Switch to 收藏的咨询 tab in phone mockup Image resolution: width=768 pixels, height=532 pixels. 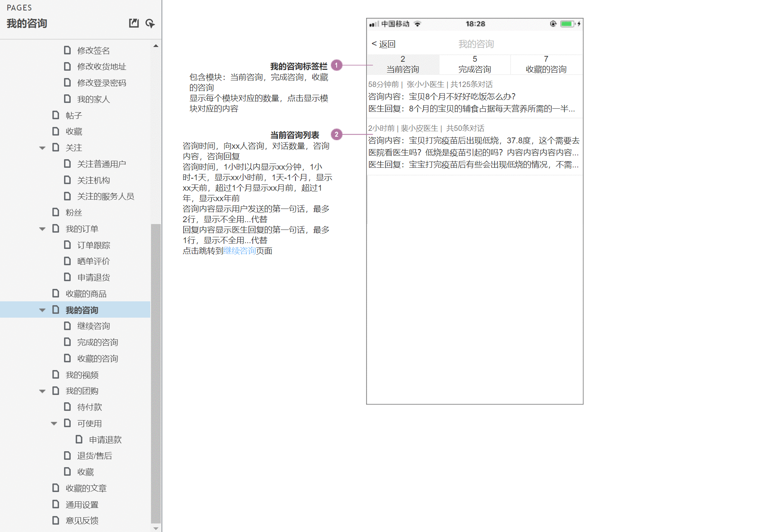click(x=546, y=64)
